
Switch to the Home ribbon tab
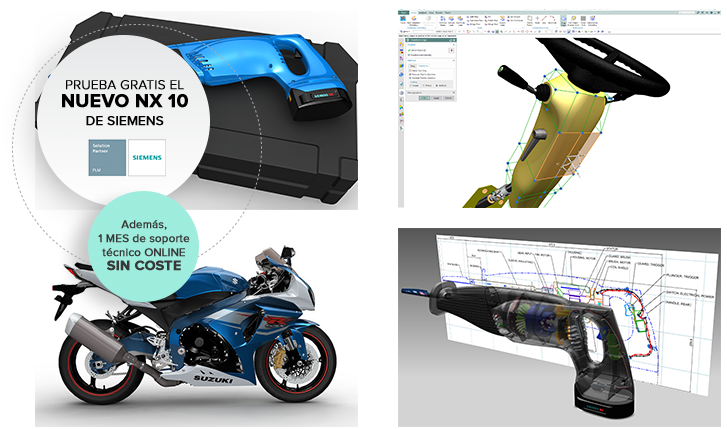click(x=414, y=13)
